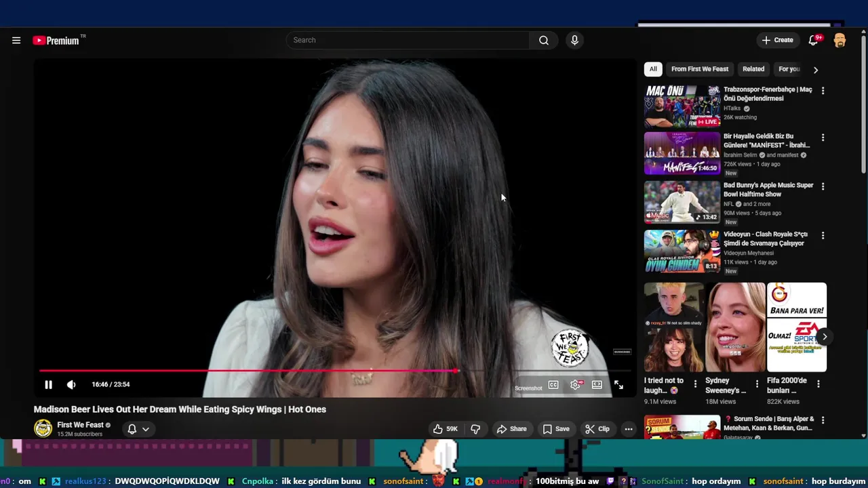
Task: Open more actions ellipsis under video
Action: [x=629, y=429]
